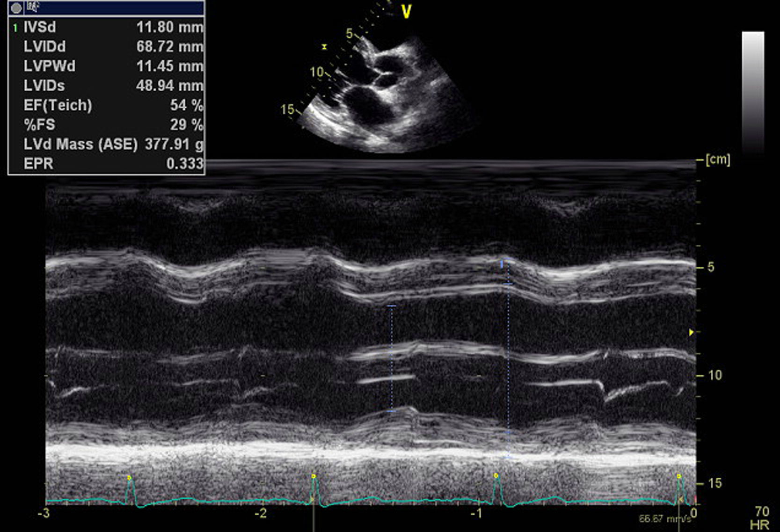Click the -2 second mark on time axis
This screenshot has height=532, width=780.
point(260,513)
